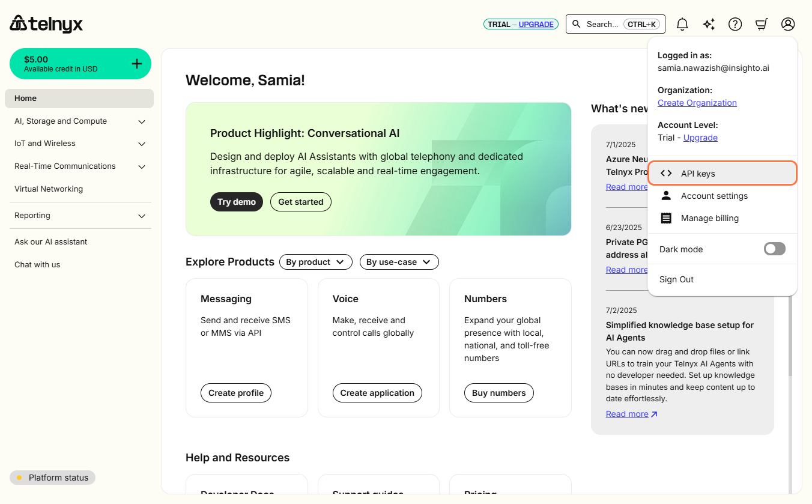812x504 pixels.
Task: Open the notifications bell
Action: coord(682,24)
